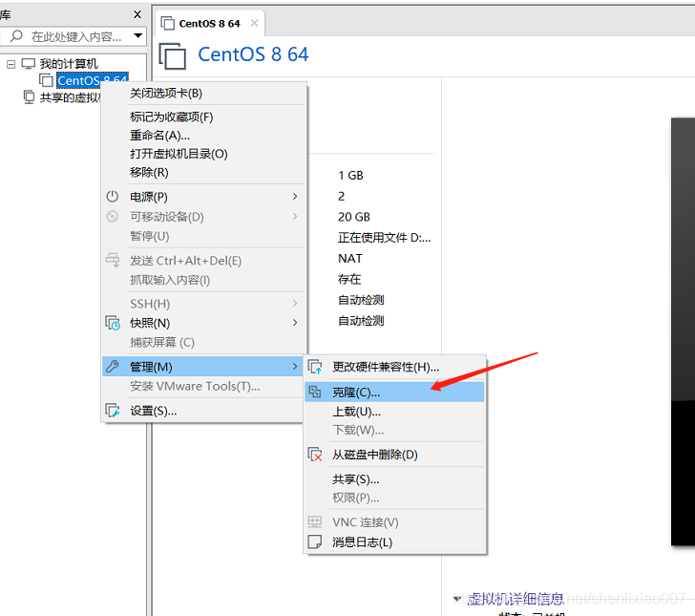Open 管理(M) menu entry

tap(203, 367)
